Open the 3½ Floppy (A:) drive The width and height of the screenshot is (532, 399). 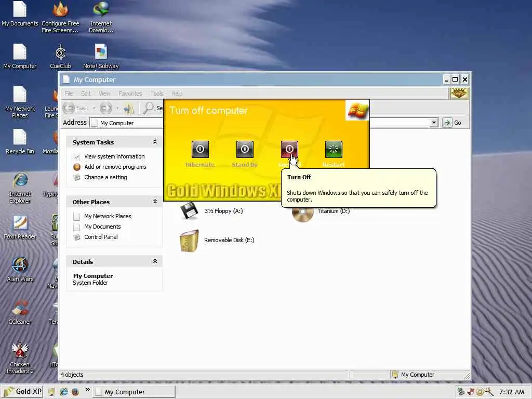212,211
